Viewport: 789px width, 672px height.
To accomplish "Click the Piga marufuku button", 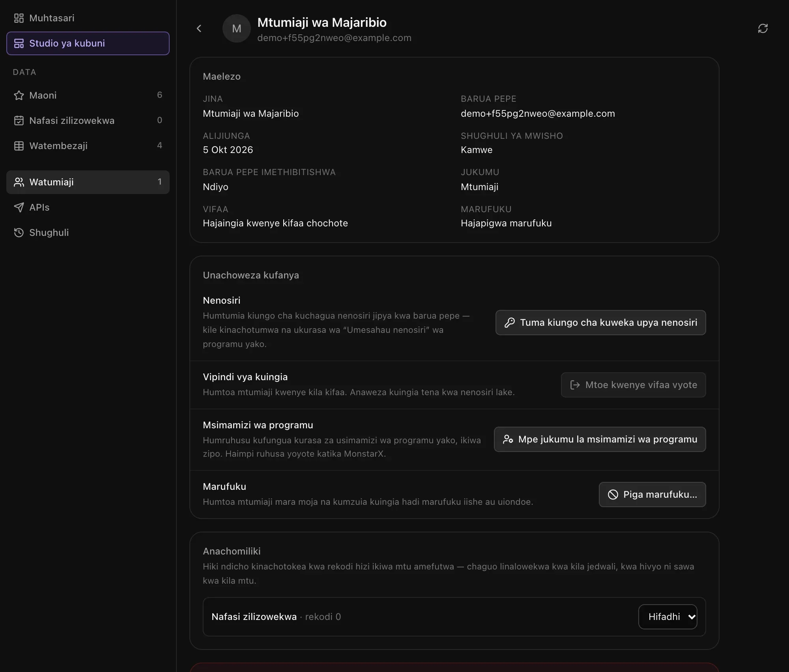I will [x=652, y=495].
